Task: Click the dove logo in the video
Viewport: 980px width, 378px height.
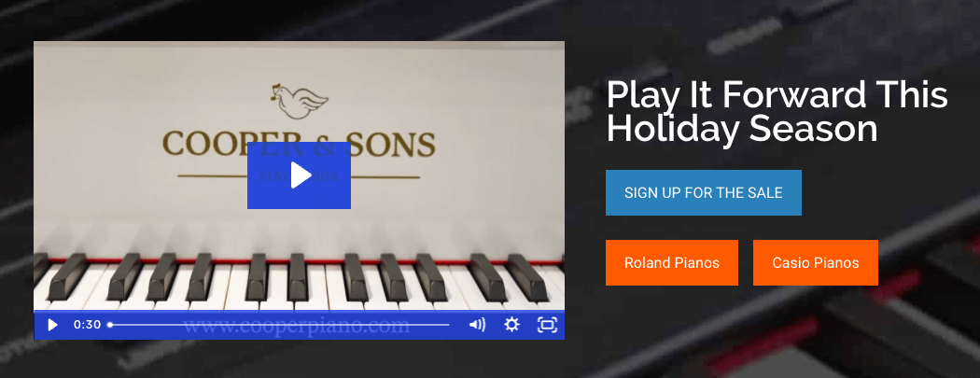Action: (x=300, y=101)
